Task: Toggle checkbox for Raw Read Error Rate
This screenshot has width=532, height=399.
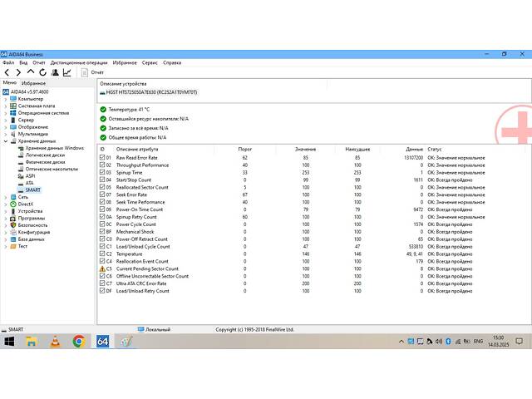Action: tap(102, 157)
